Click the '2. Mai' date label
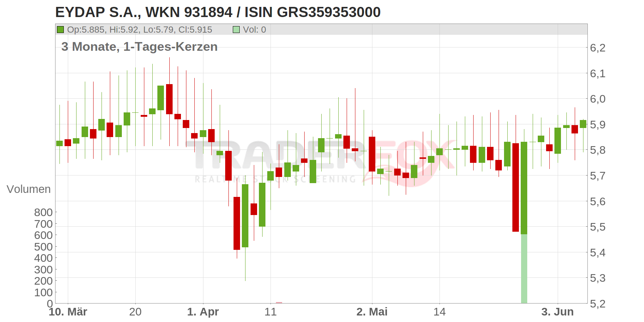 pos(372,312)
